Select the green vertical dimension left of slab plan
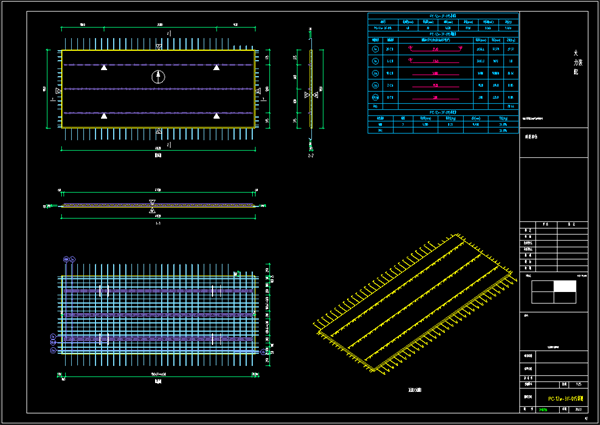Image resolution: width=600 pixels, height=425 pixels. pyautogui.click(x=48, y=89)
